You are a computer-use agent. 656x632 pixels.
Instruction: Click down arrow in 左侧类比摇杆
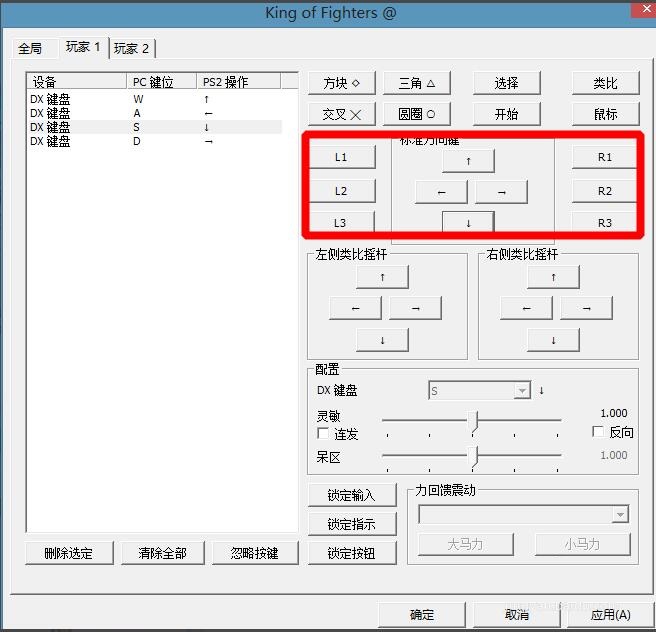coord(382,340)
